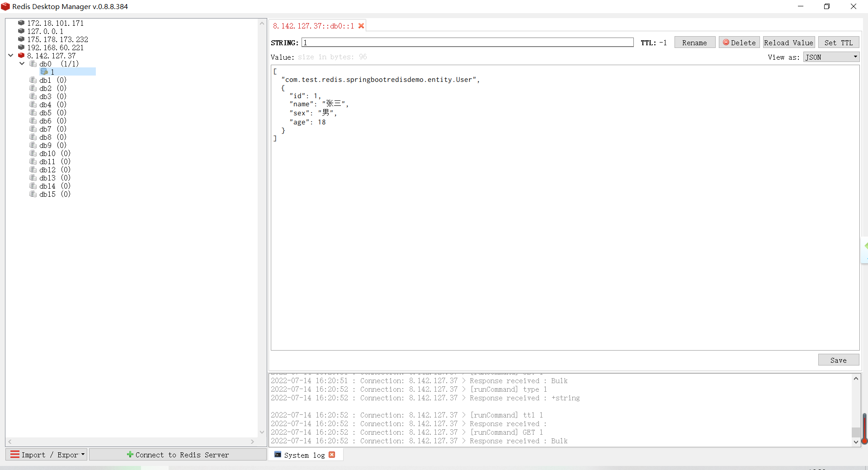The width and height of the screenshot is (868, 470).
Task: Click Connect to Redis Server
Action: pos(178,455)
